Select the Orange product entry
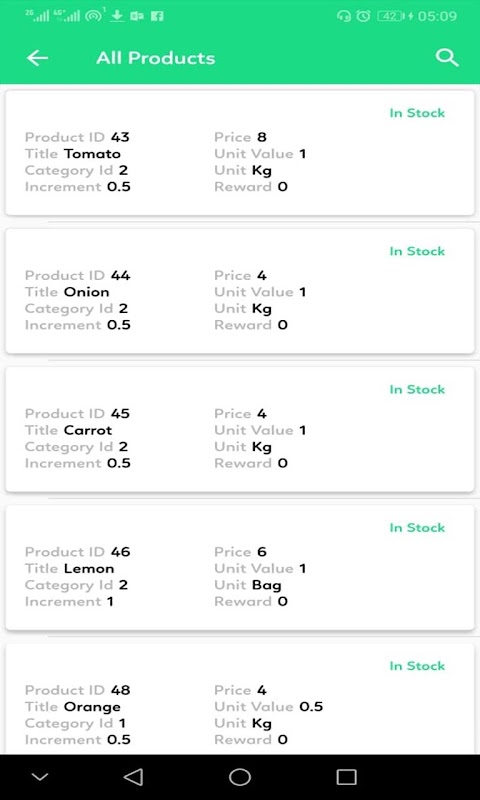The height and width of the screenshot is (800, 480). click(x=240, y=699)
